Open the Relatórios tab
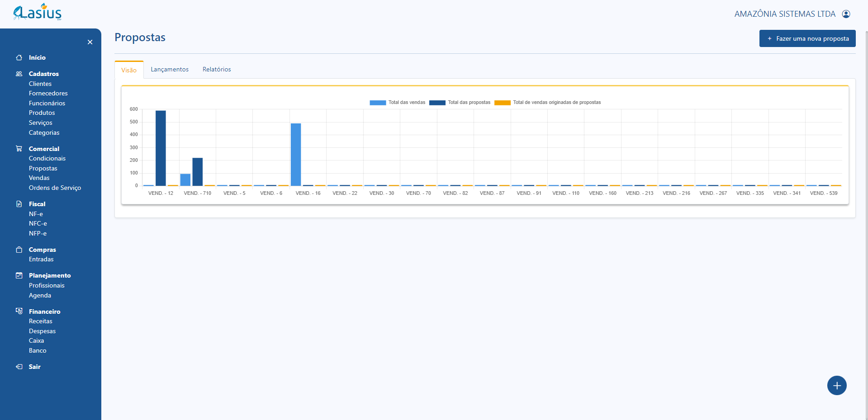868x420 pixels. pos(217,70)
